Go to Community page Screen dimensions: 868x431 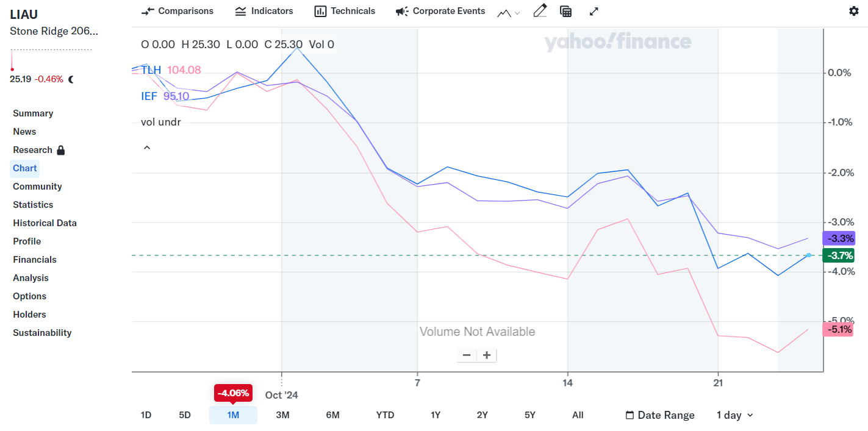tap(37, 187)
